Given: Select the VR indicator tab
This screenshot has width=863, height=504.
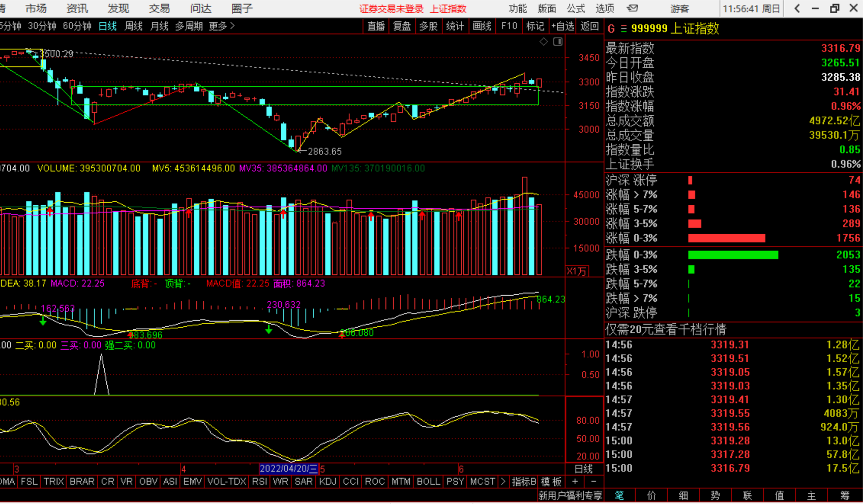Looking at the screenshot, I should pos(127,481).
